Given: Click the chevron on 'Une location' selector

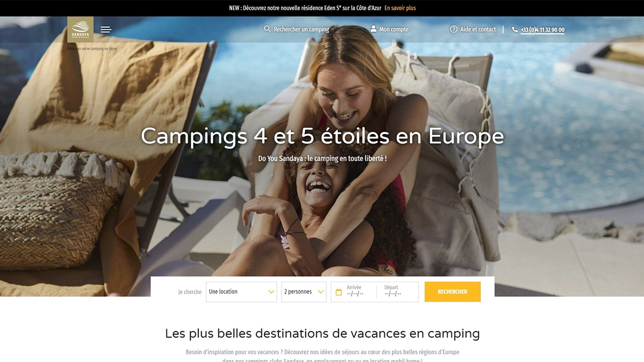Looking at the screenshot, I should (271, 292).
